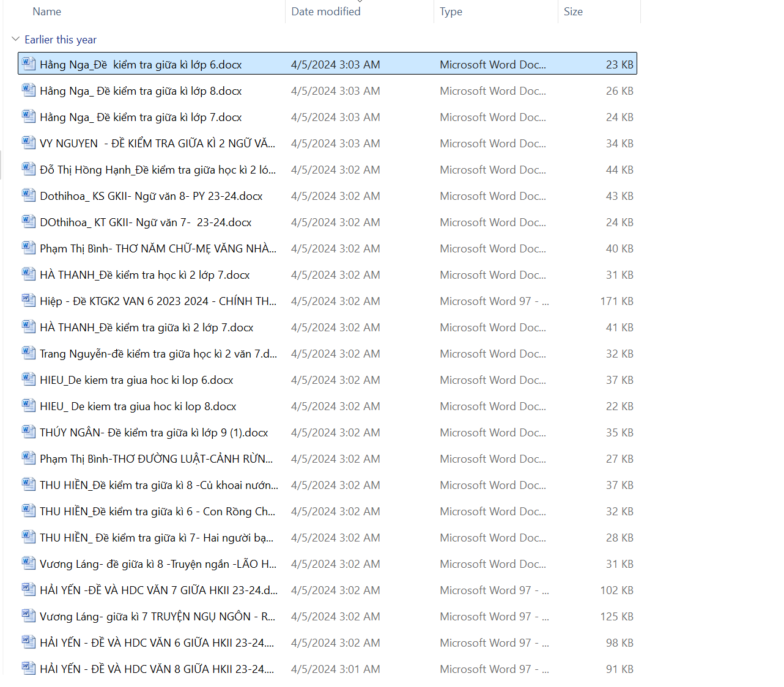784x687 pixels.
Task: Click Word icon of Hằng Nga lớp 6.docx
Action: [x=29, y=64]
